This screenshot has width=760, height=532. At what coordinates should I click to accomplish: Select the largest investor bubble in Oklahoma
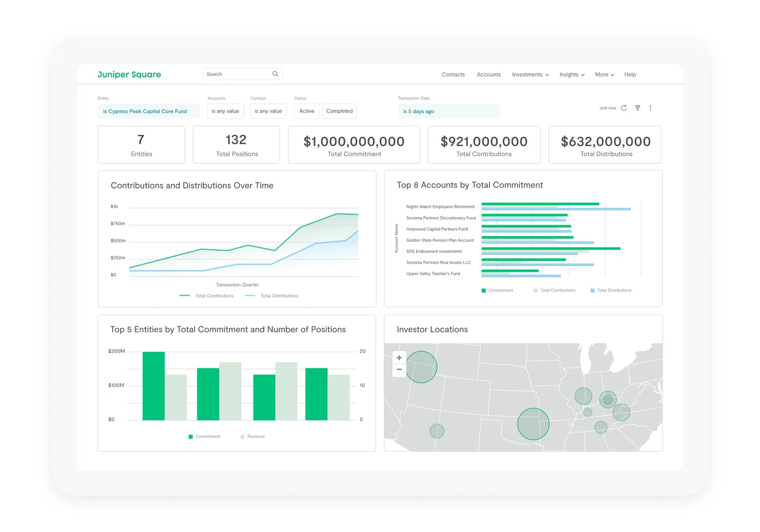(533, 423)
